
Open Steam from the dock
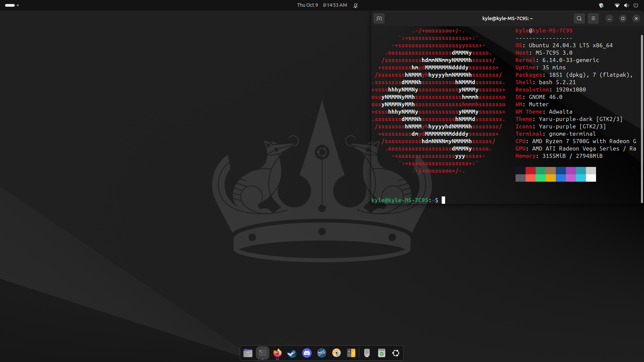[292, 353]
